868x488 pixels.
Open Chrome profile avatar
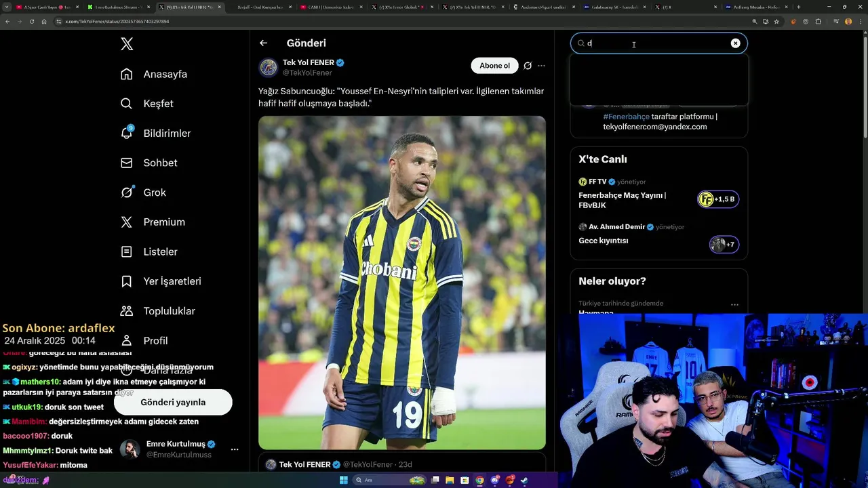click(x=848, y=22)
